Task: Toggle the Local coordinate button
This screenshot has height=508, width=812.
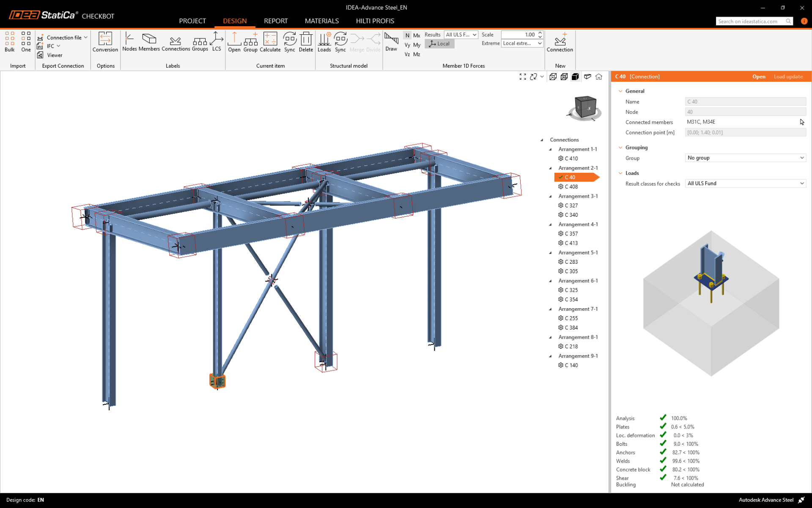Action: pos(439,44)
